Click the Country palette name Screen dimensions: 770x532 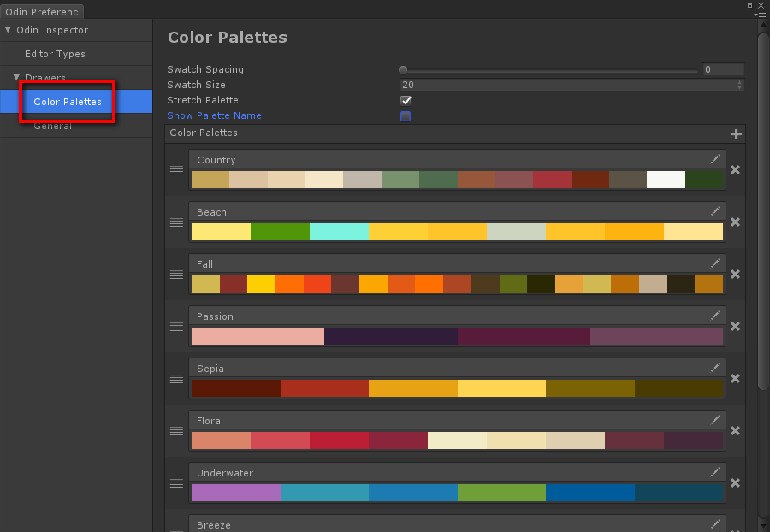(x=216, y=160)
